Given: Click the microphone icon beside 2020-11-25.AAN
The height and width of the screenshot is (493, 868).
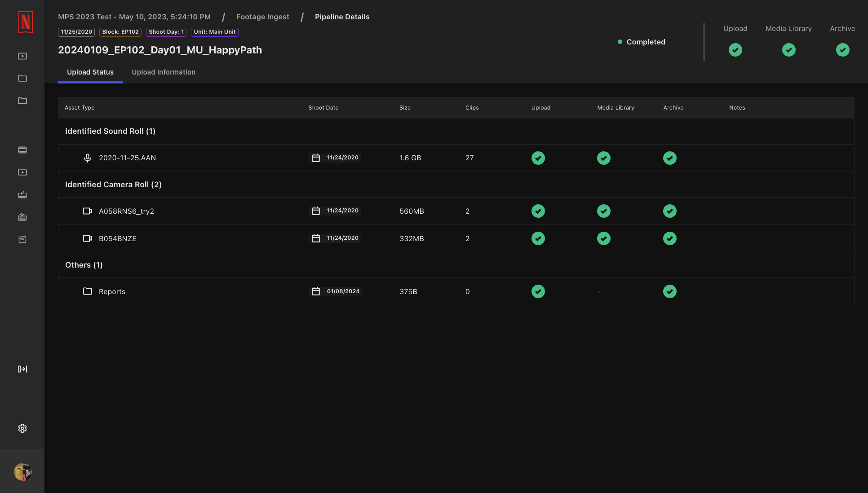Looking at the screenshot, I should click(x=87, y=158).
